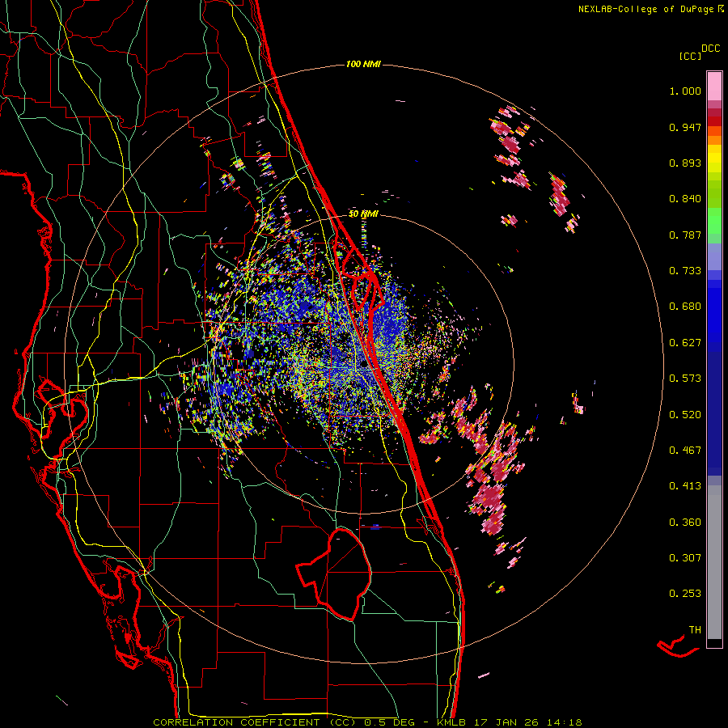
Task: Click the 100 NMI range ring label
Action: click(x=363, y=64)
